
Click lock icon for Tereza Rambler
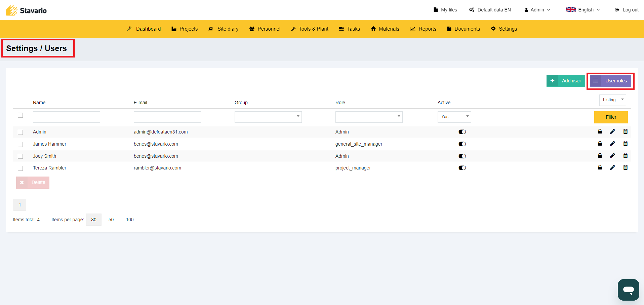coord(600,167)
